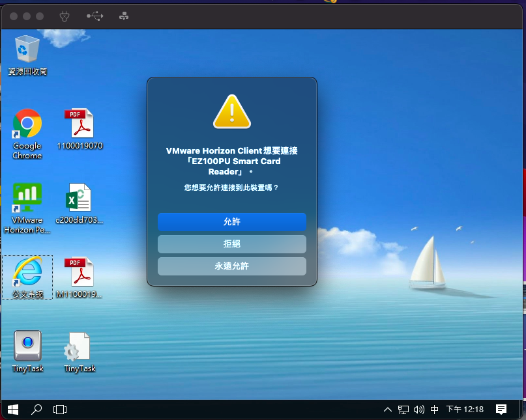Open the Recycle Bin desktop icon

pyautogui.click(x=27, y=55)
